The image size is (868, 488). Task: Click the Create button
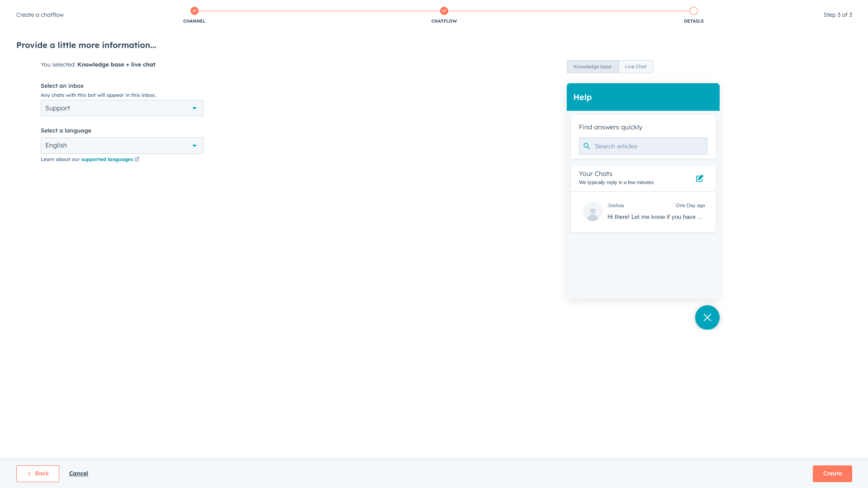[832, 474]
